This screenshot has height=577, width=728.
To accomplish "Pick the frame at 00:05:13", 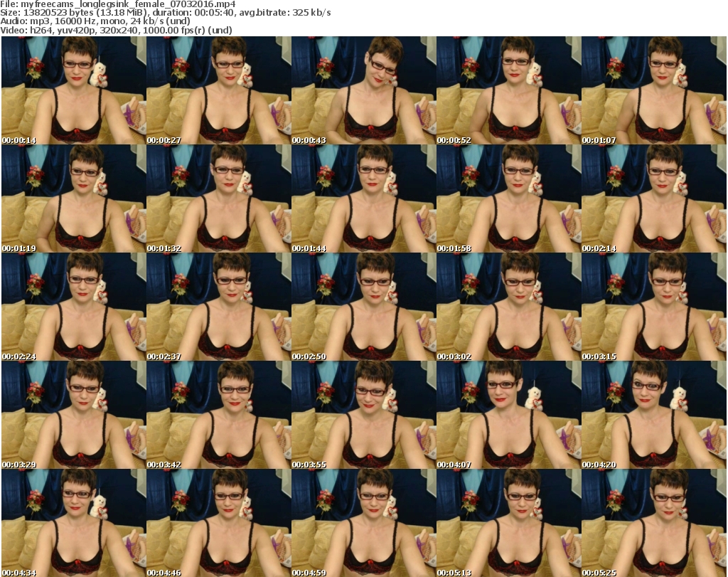I will [509, 523].
